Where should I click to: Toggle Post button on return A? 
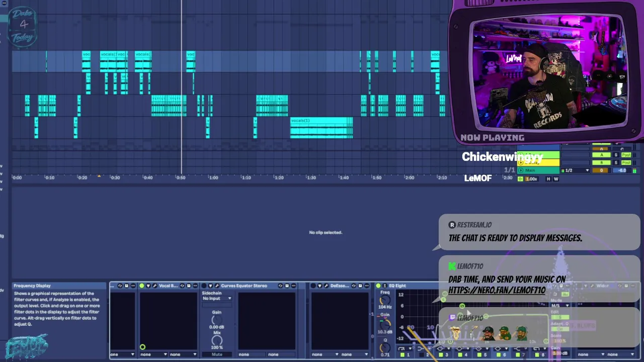[x=626, y=155]
